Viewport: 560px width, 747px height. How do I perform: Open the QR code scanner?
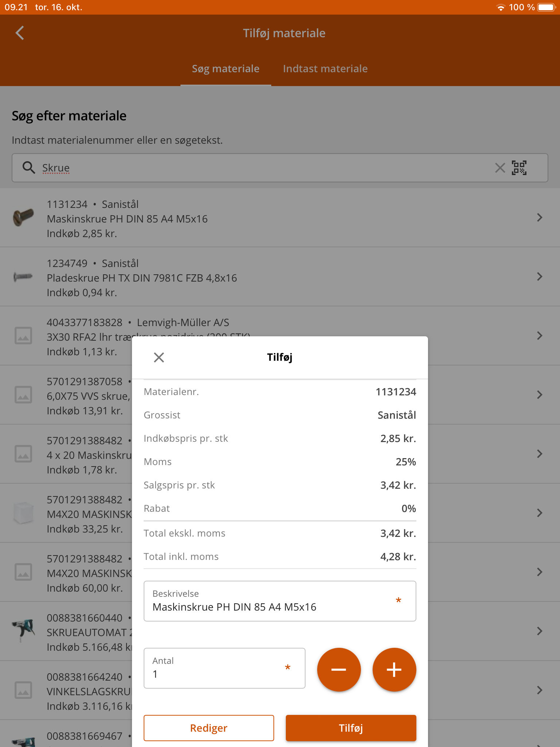519,168
